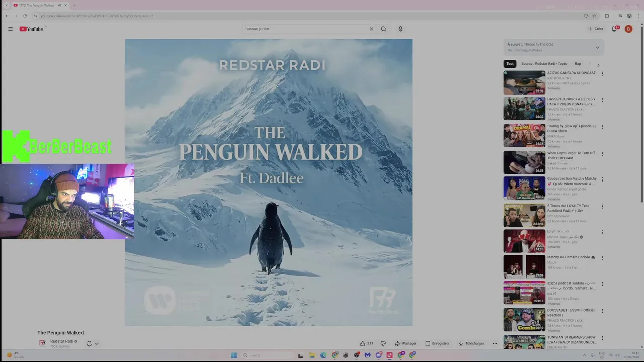
Task: Open the account avatar menu
Action: pos(628,29)
